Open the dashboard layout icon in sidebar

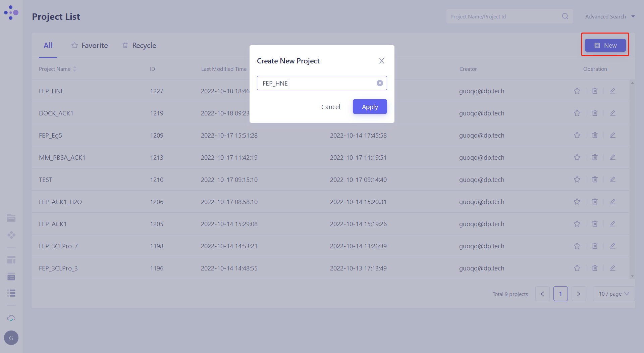click(x=11, y=260)
